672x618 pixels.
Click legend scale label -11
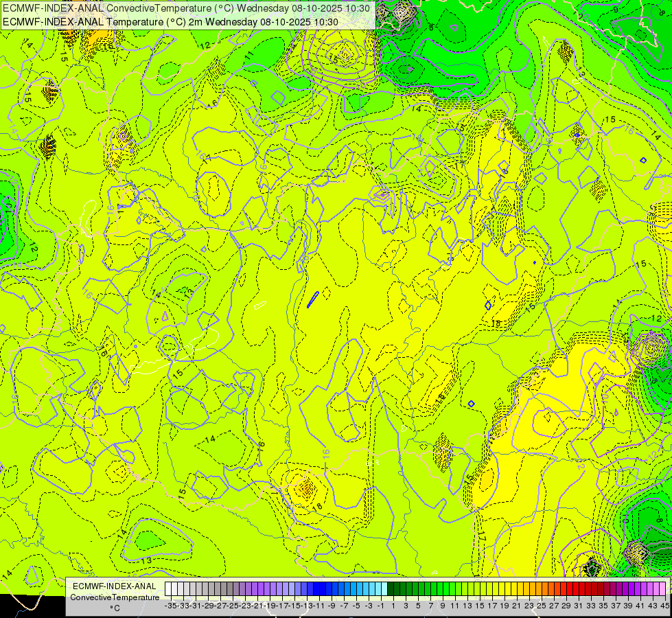point(319,606)
